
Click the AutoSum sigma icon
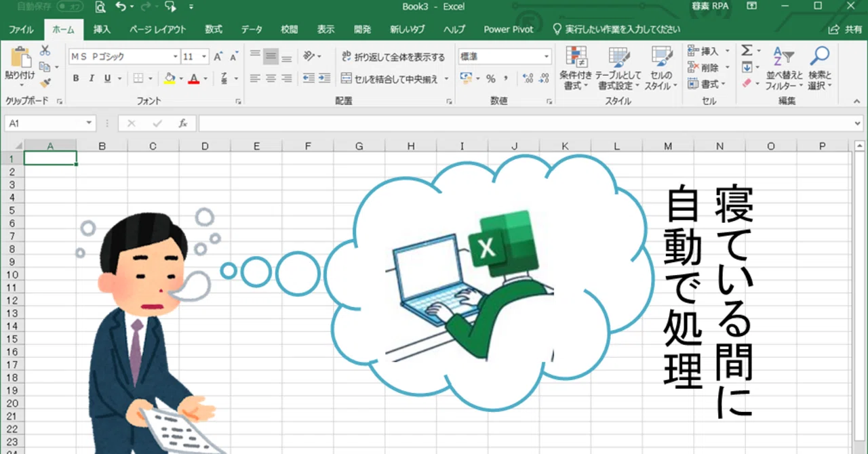pyautogui.click(x=747, y=51)
